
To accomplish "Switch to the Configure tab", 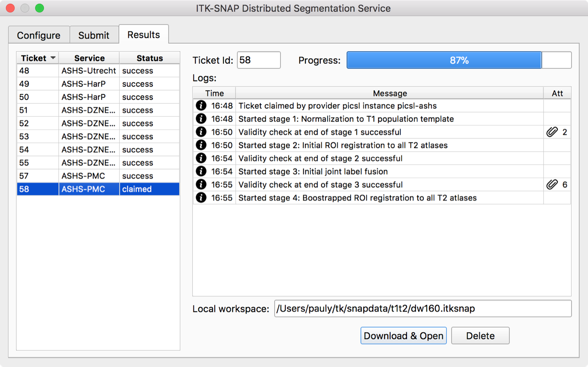I will pos(39,35).
